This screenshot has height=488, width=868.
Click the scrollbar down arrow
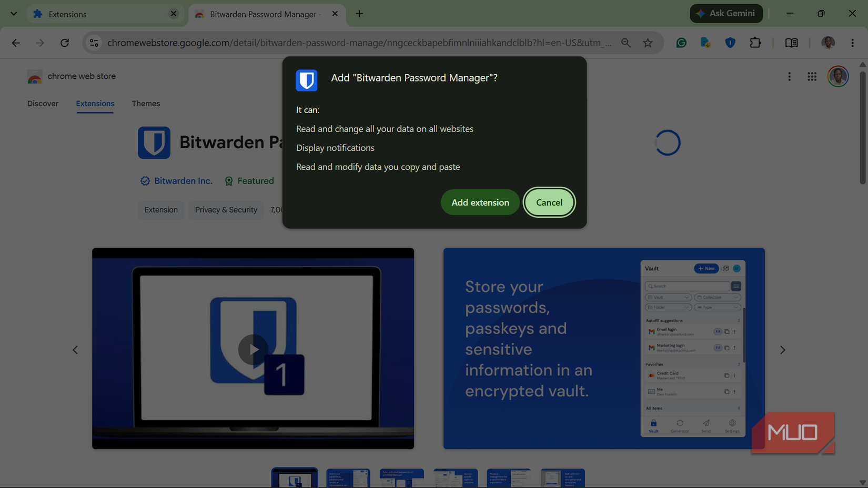click(x=862, y=482)
